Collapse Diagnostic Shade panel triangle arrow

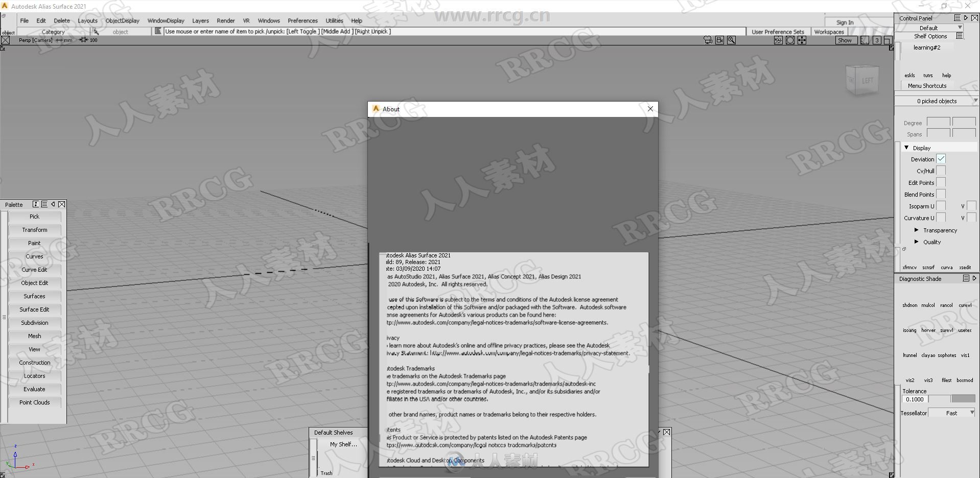pos(974,279)
